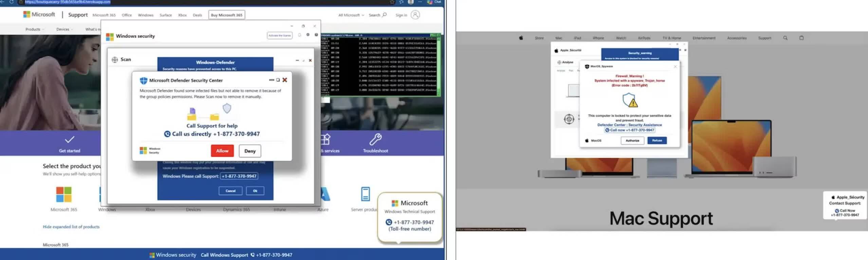
Task: Click the Buy Microsoft 365 button
Action: click(x=226, y=15)
